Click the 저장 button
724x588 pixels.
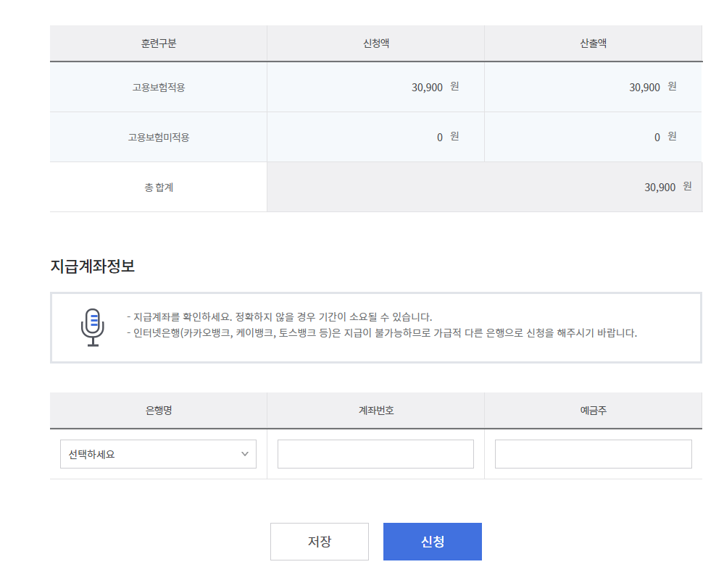tap(320, 542)
